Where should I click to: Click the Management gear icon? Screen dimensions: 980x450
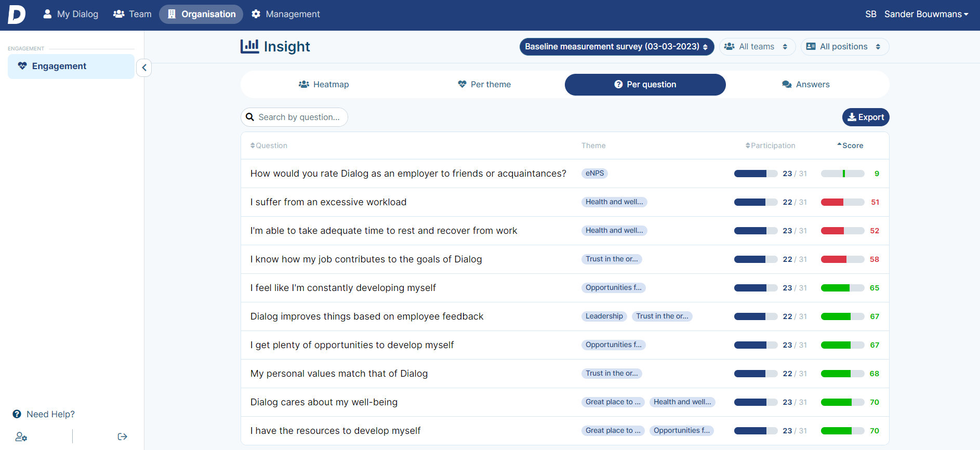[x=256, y=14]
